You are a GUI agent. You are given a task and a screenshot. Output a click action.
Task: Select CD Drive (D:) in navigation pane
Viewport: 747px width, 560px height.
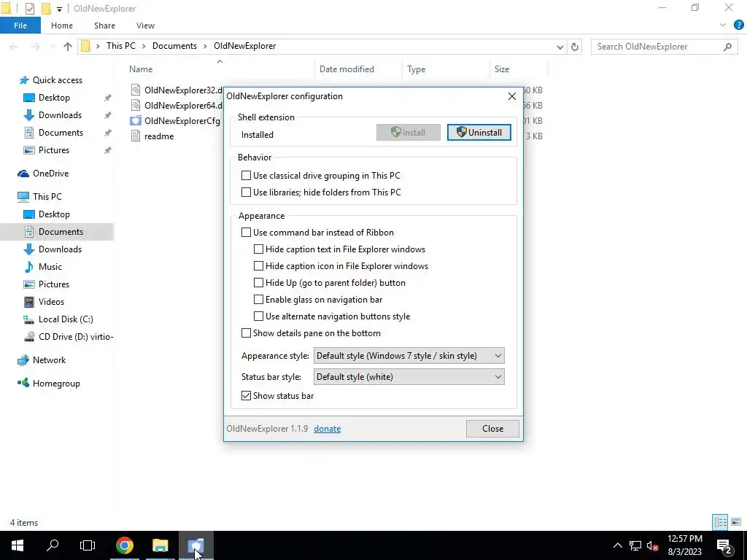pyautogui.click(x=76, y=337)
